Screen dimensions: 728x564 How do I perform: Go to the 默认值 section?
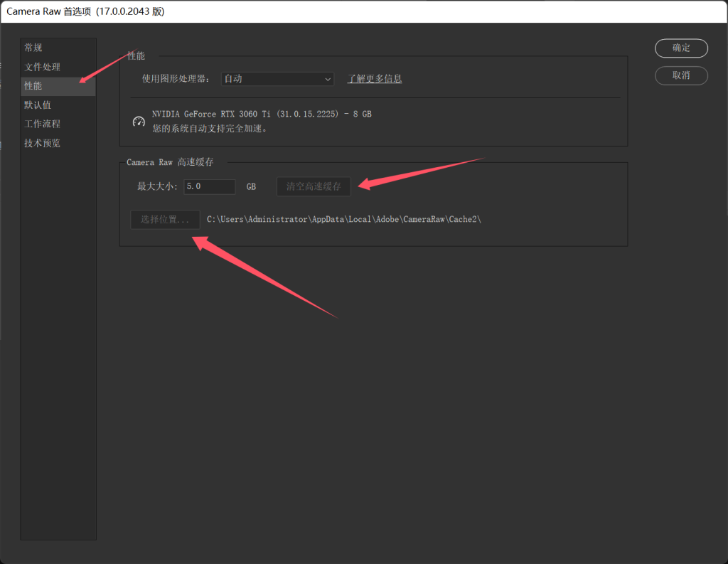point(38,105)
